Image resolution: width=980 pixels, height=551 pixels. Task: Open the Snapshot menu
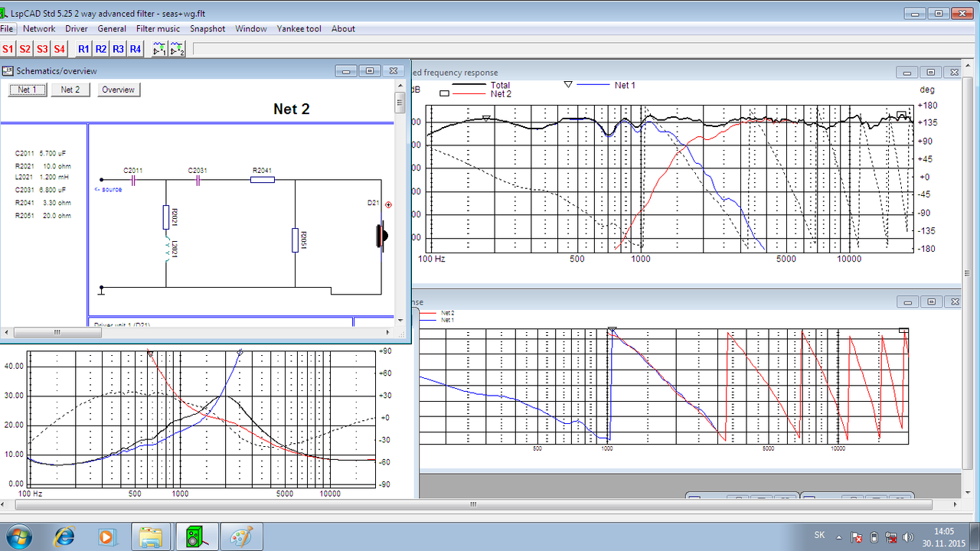point(207,29)
